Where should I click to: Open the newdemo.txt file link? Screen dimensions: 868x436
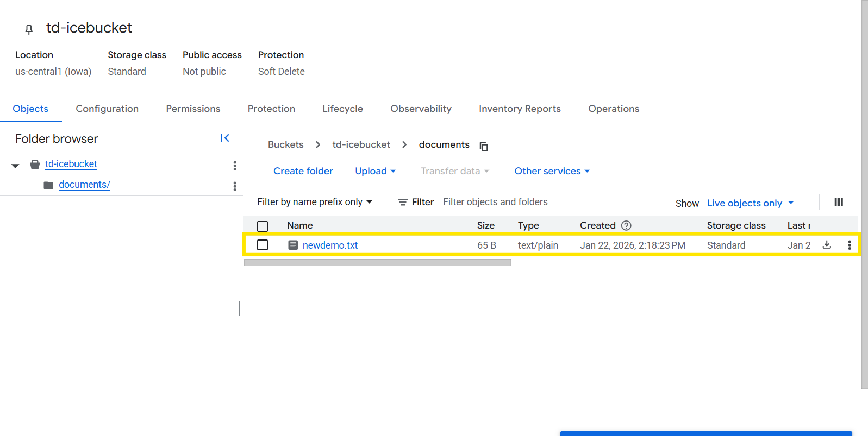point(330,245)
